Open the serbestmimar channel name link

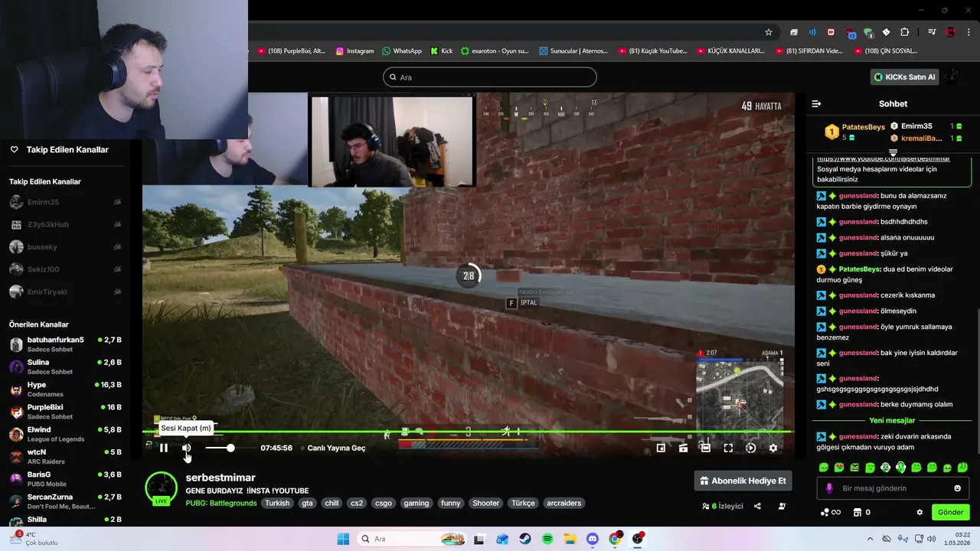click(220, 478)
